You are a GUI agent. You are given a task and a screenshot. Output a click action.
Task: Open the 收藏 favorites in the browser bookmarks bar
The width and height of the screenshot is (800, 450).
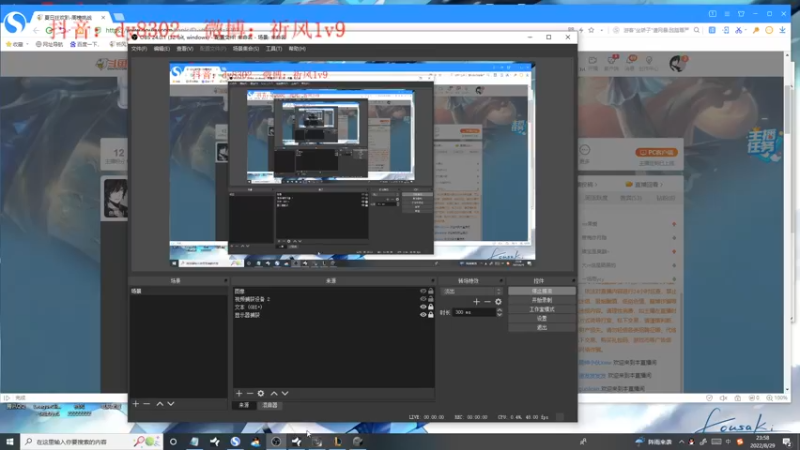click(15, 44)
